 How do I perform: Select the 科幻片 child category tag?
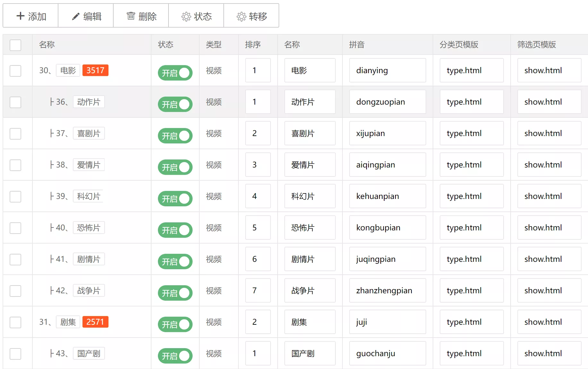coord(89,196)
